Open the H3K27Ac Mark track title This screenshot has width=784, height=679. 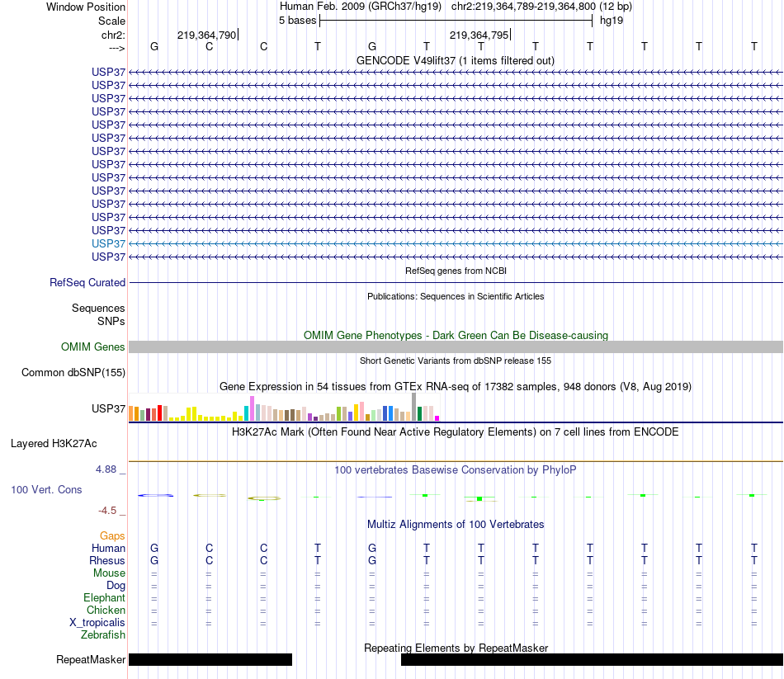[x=456, y=432]
